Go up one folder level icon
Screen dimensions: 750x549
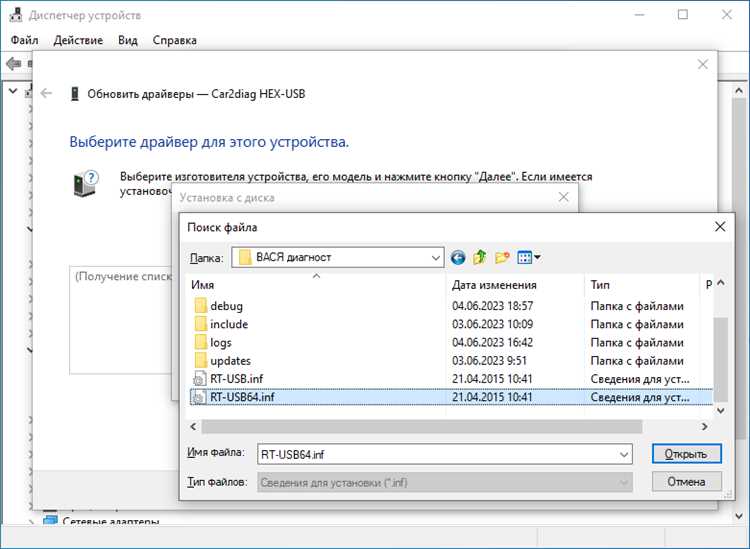[480, 257]
